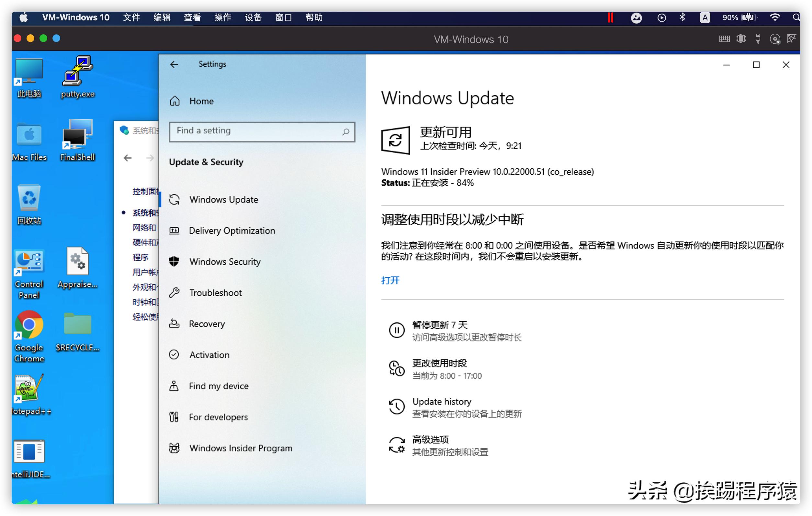Viewport: 812px width, 516px height.
Task: Open the 窗口 menu in the menu bar
Action: tap(283, 17)
